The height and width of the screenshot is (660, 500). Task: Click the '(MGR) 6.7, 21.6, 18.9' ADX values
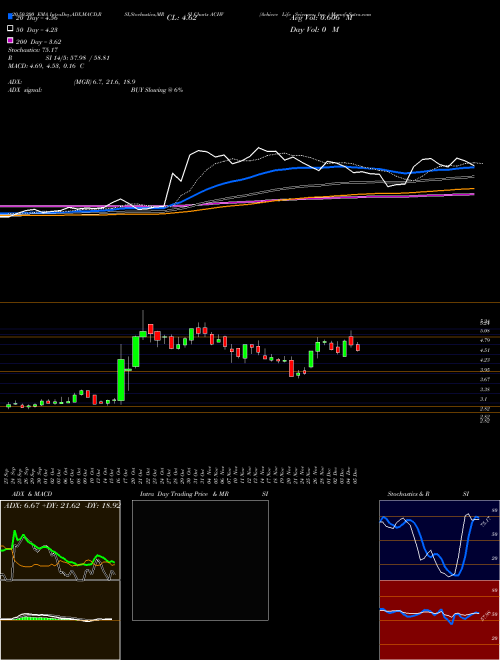tap(104, 82)
